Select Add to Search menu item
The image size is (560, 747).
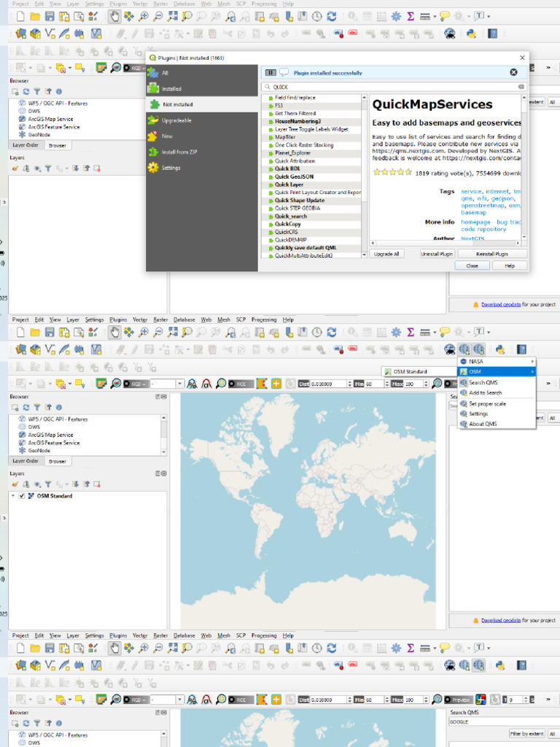[485, 393]
